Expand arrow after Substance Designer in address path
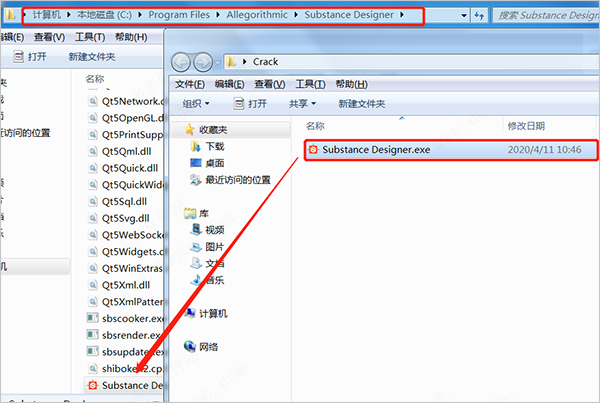Screen dimensions: 600x403 [402, 15]
